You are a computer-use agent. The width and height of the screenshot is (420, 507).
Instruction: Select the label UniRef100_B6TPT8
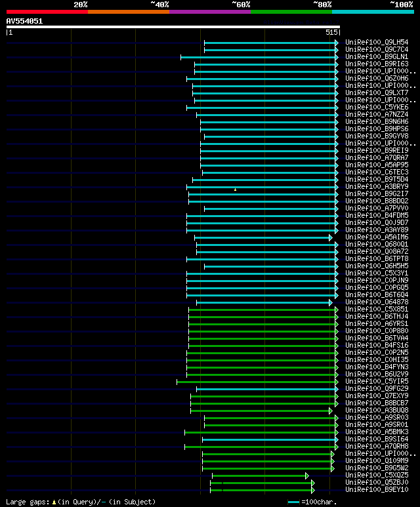(x=377, y=259)
